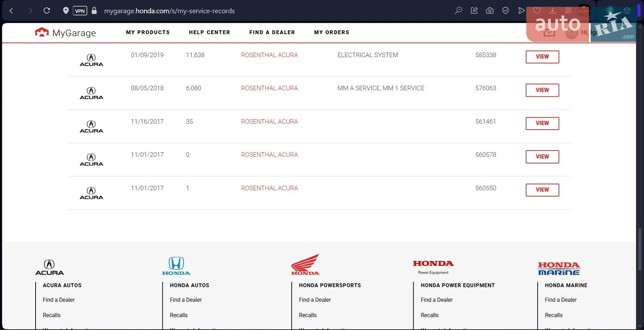The width and height of the screenshot is (644, 330).
Task: Open the location pin indicator in address bar
Action: click(x=66, y=11)
